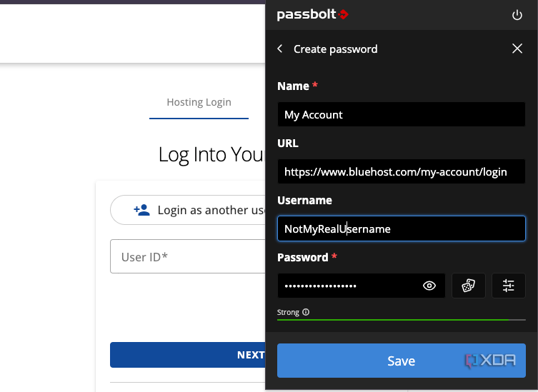Click the add-person icon on login page
538x392 pixels.
click(141, 210)
